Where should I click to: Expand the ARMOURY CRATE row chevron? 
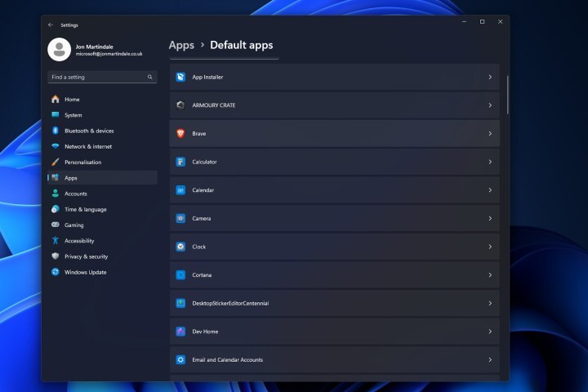coord(490,105)
